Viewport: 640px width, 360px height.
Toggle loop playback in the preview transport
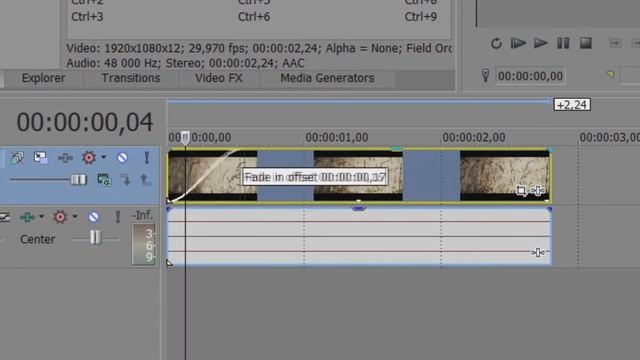click(x=496, y=43)
